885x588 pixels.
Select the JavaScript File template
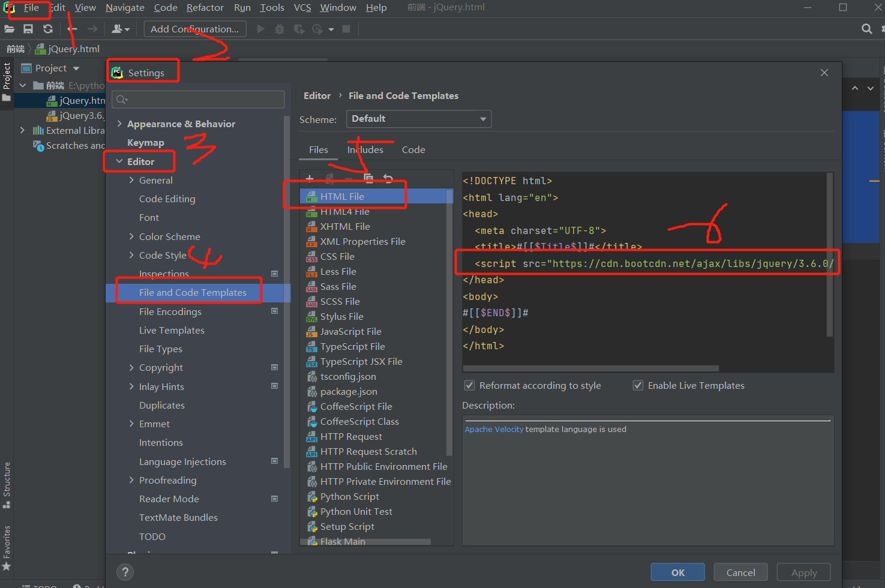click(x=350, y=332)
